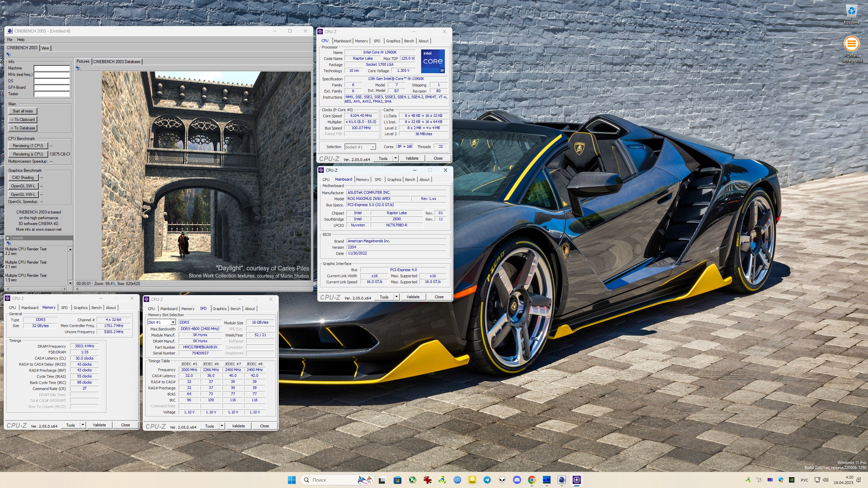868x488 pixels.
Task: Switch to Google Chrome on taskbar
Action: point(532,480)
